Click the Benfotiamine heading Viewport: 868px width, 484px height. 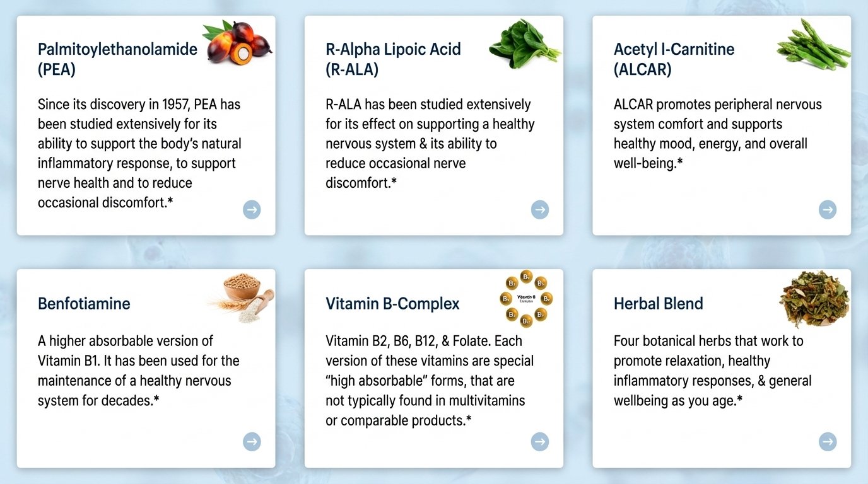point(84,304)
